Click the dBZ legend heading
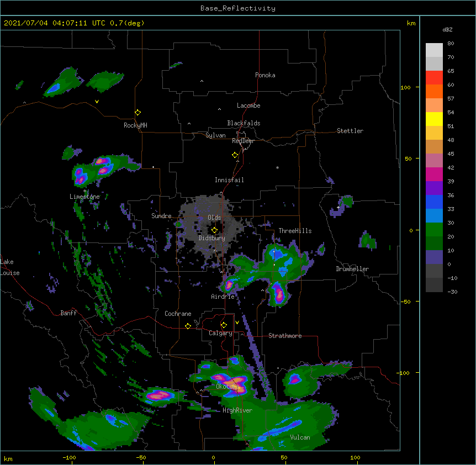Screen dimensions: 476x465 [447, 29]
